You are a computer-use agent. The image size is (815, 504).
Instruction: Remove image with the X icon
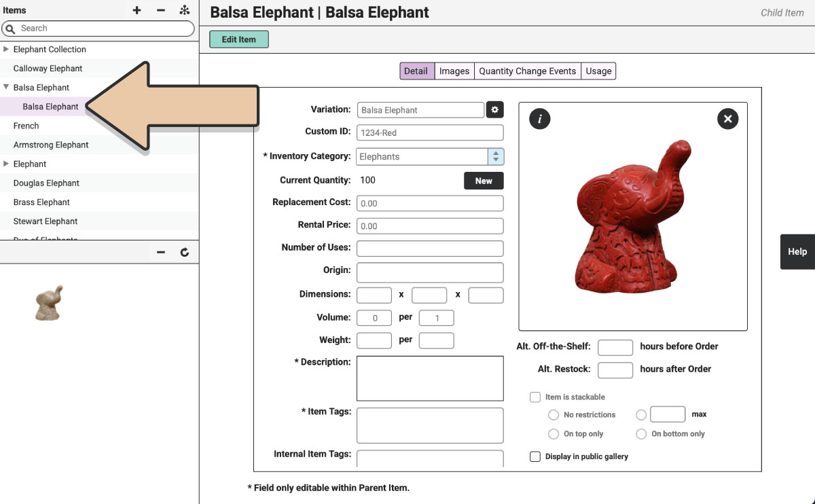pyautogui.click(x=727, y=119)
